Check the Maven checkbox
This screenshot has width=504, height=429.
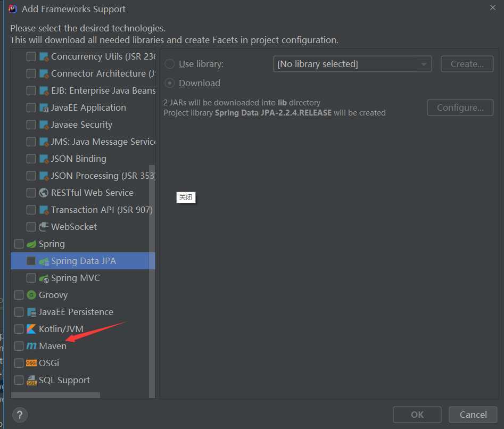[x=19, y=346]
